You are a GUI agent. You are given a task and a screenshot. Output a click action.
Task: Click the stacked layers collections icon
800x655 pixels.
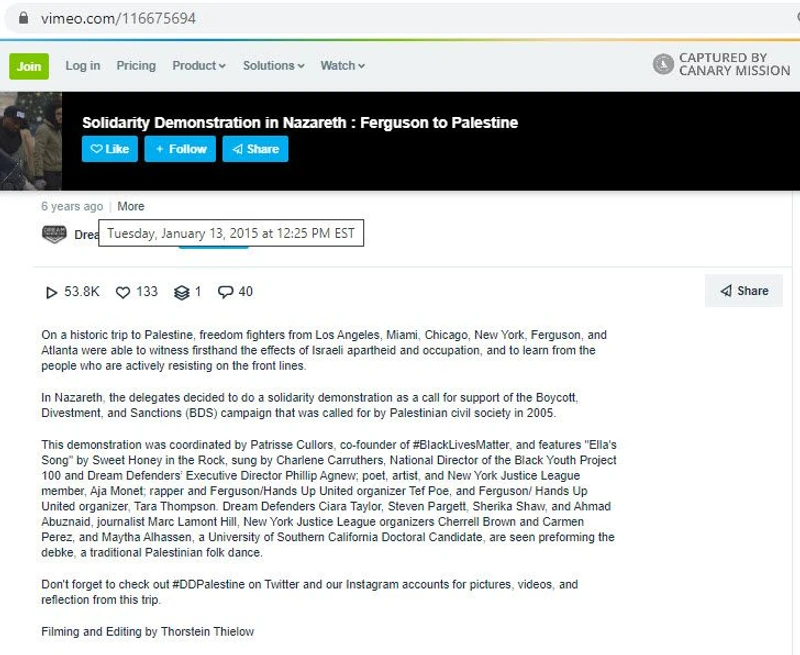coord(181,292)
